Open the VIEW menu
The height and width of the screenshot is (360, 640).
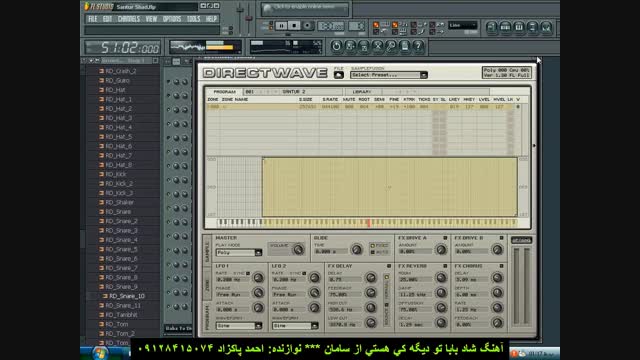click(x=151, y=19)
